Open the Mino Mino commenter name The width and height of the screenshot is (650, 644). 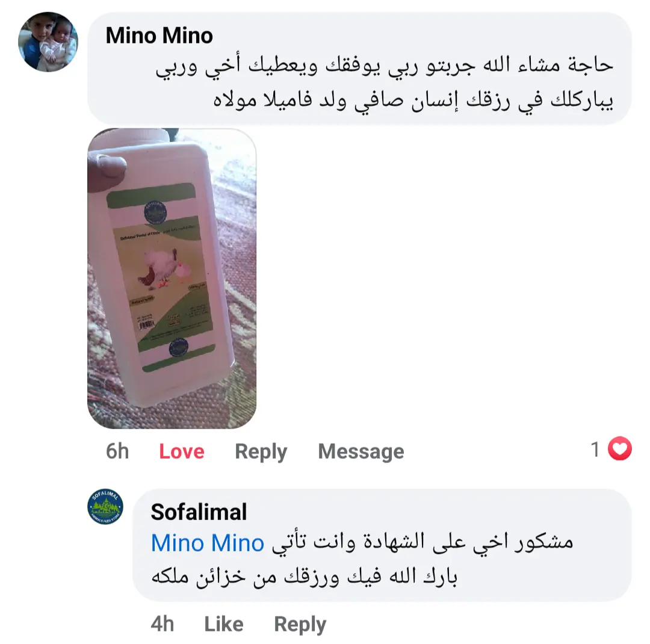[x=159, y=36]
